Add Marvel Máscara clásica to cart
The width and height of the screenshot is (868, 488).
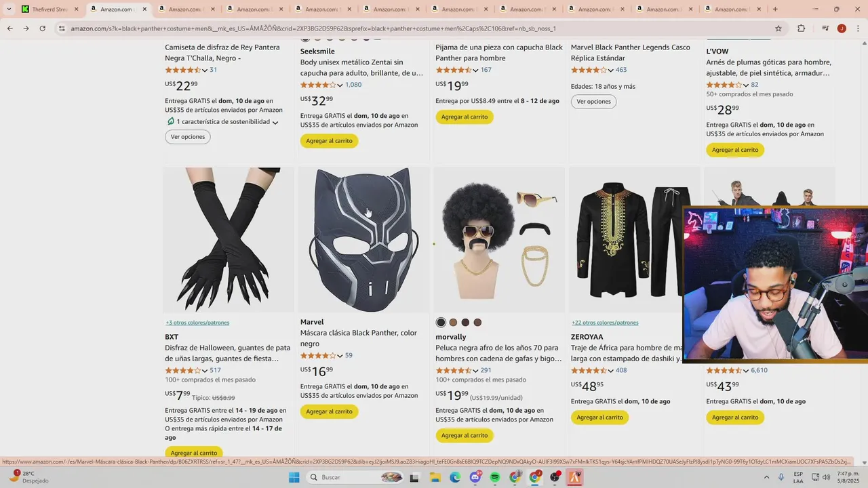[329, 411]
